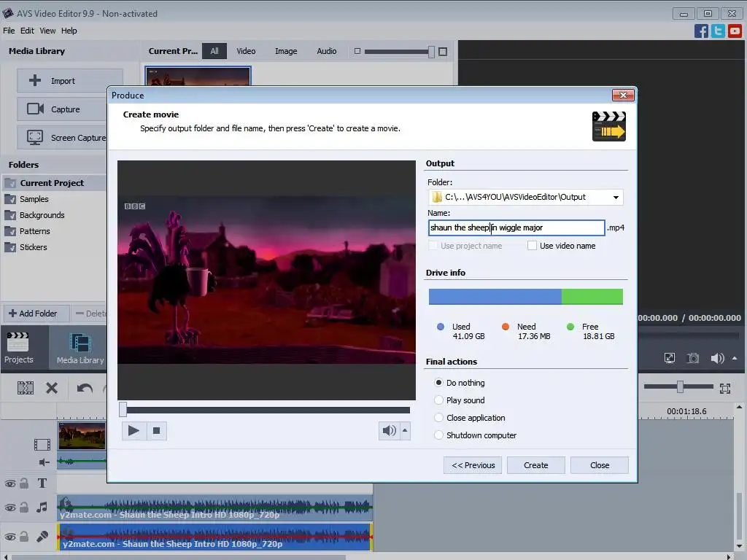This screenshot has width=747, height=560.
Task: Select the Do nothing radio button
Action: [438, 382]
